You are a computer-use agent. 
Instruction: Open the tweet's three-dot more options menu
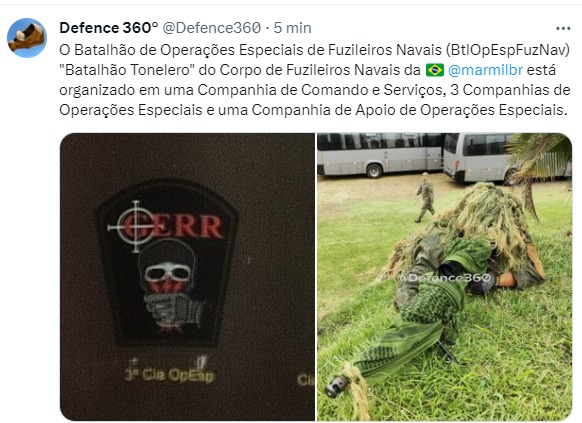point(563,29)
